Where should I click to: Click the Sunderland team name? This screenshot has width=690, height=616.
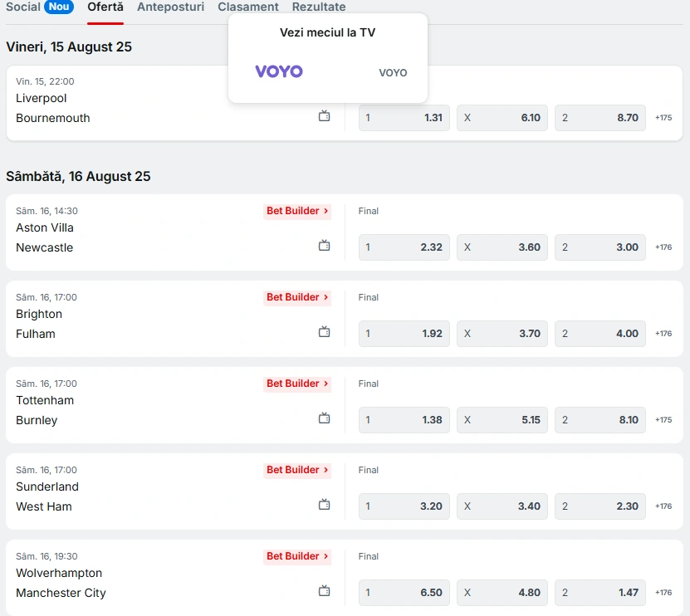47,486
